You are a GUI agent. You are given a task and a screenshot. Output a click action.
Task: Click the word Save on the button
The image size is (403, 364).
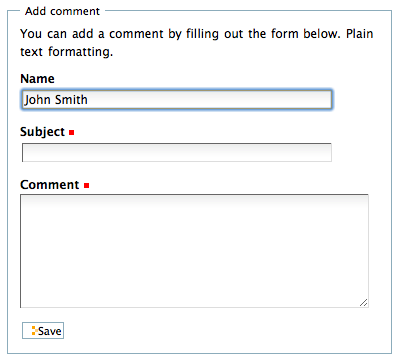(50, 331)
